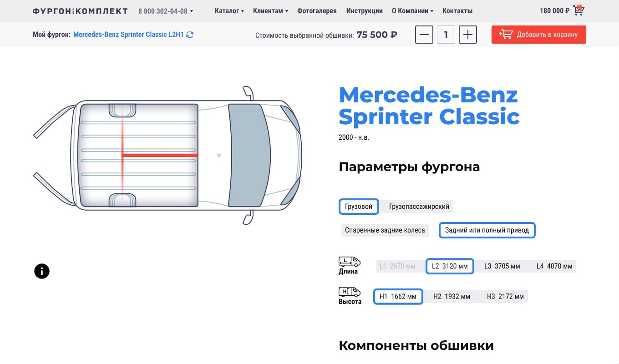
Task: Expand the О Компании menu
Action: pos(412,11)
